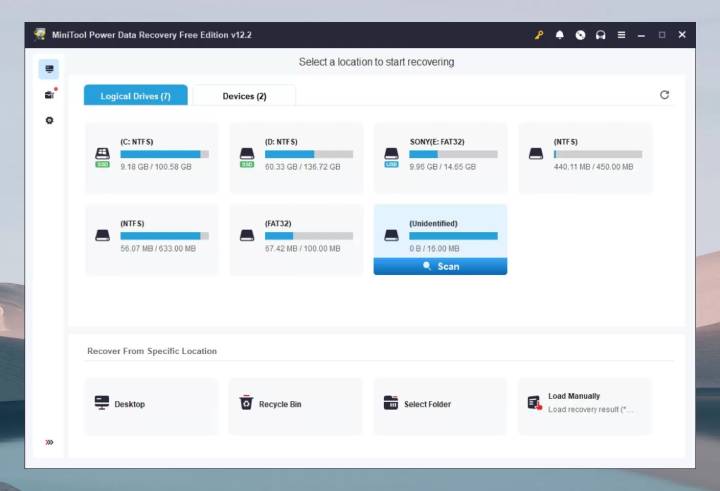Choose the SONY E: FAT32 USB drive
Image resolution: width=720 pixels, height=491 pixels.
pos(440,157)
